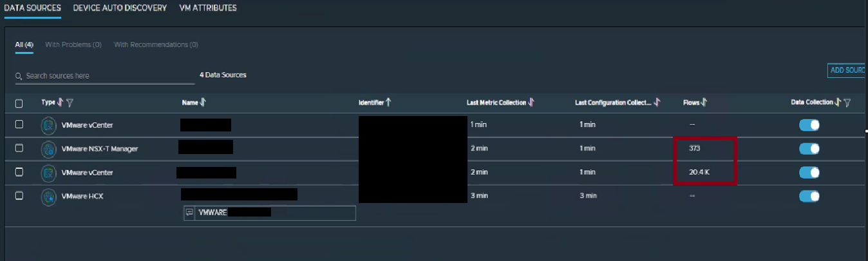
Task: Toggle data collection for NSX-T Manager
Action: pos(809,149)
